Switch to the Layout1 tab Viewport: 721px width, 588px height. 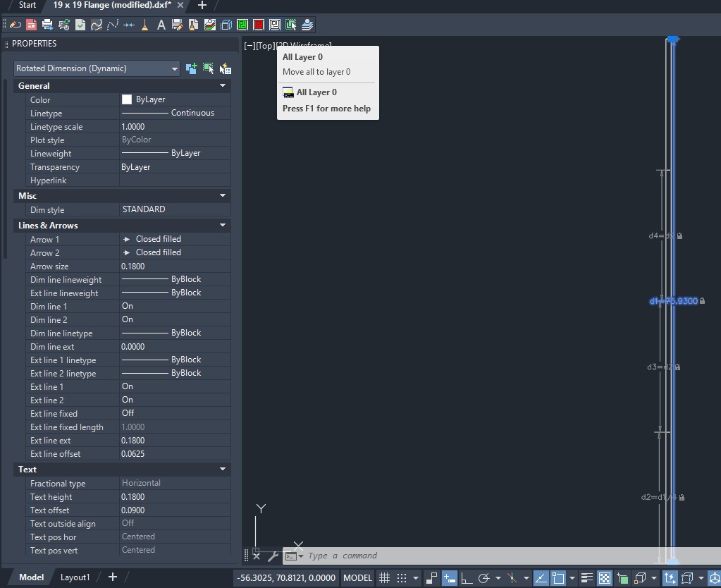coord(75,577)
